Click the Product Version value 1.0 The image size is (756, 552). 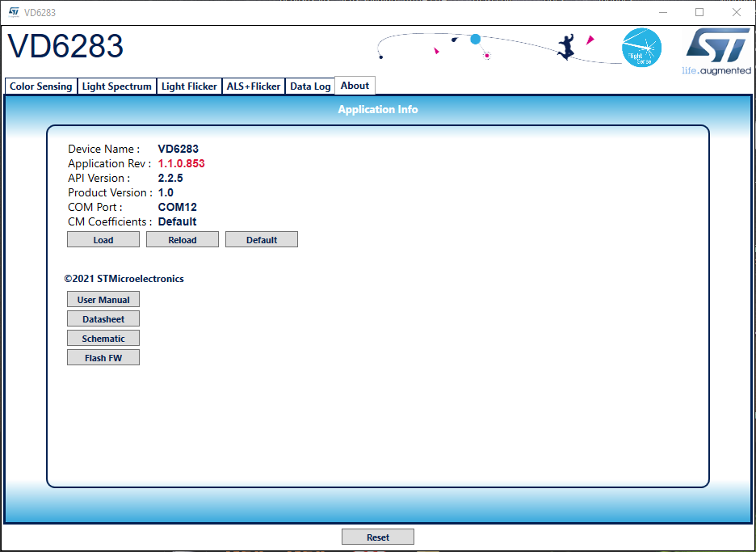(166, 192)
